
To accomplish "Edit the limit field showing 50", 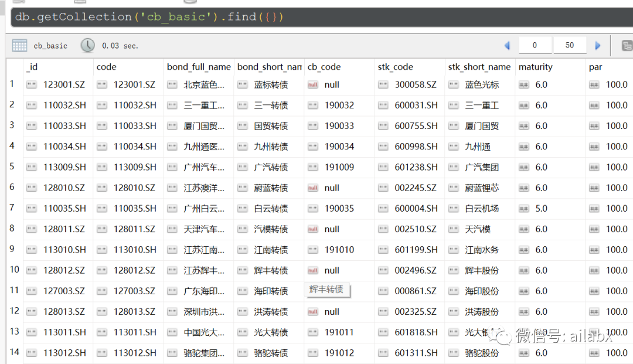I will [570, 45].
